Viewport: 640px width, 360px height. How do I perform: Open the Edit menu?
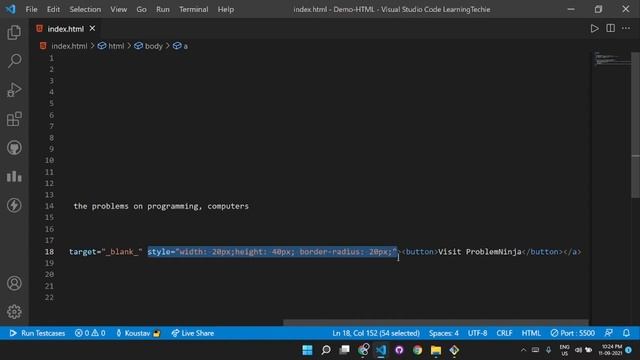click(x=53, y=9)
